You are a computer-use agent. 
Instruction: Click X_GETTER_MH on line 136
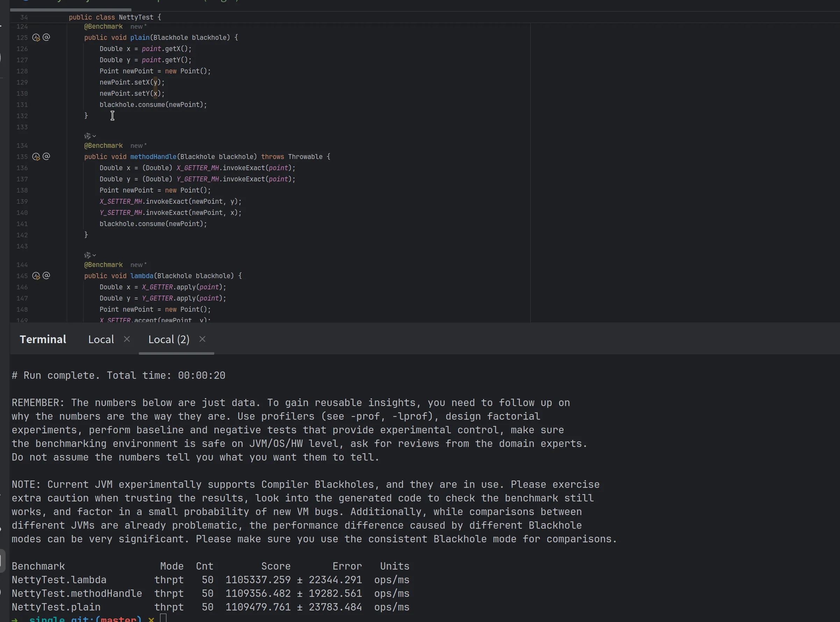point(198,168)
